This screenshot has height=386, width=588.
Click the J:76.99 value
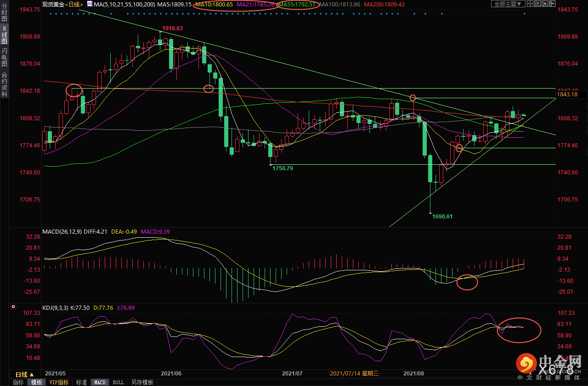[125, 308]
